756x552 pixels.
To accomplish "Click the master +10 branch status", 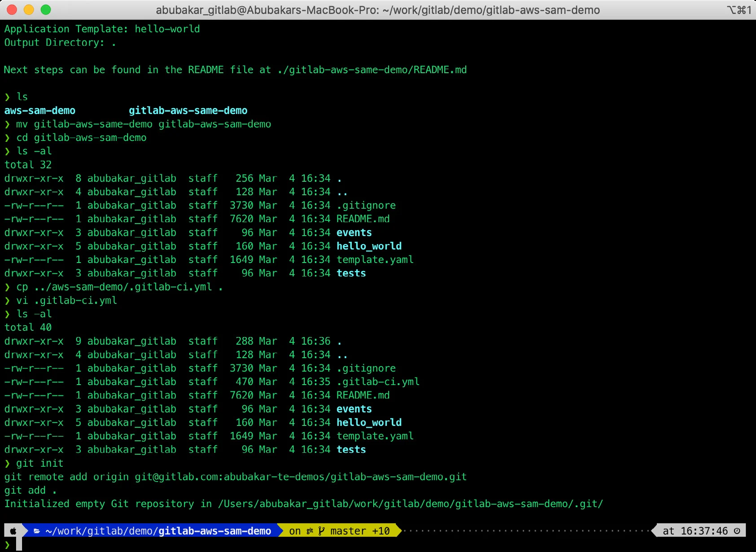I will (x=360, y=531).
